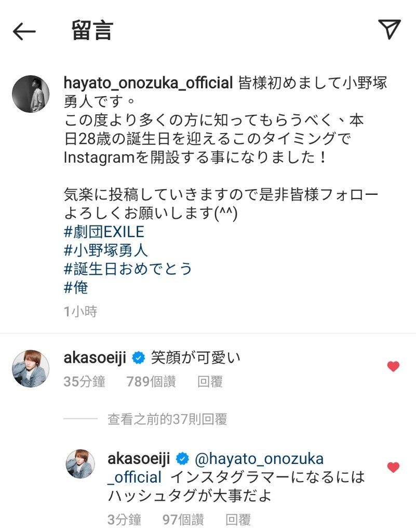Open hashtag #俺

pos(76,288)
